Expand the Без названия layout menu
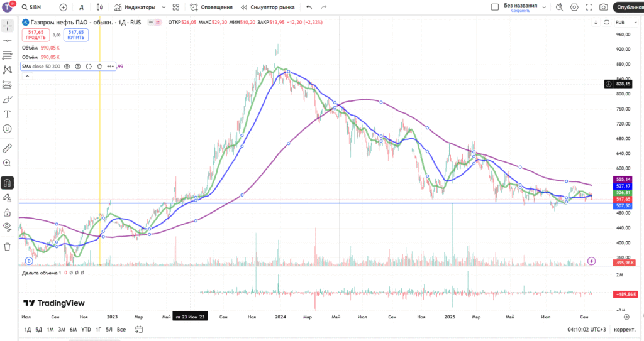Image resolution: width=644 pixels, height=341 pixels. [x=544, y=7]
